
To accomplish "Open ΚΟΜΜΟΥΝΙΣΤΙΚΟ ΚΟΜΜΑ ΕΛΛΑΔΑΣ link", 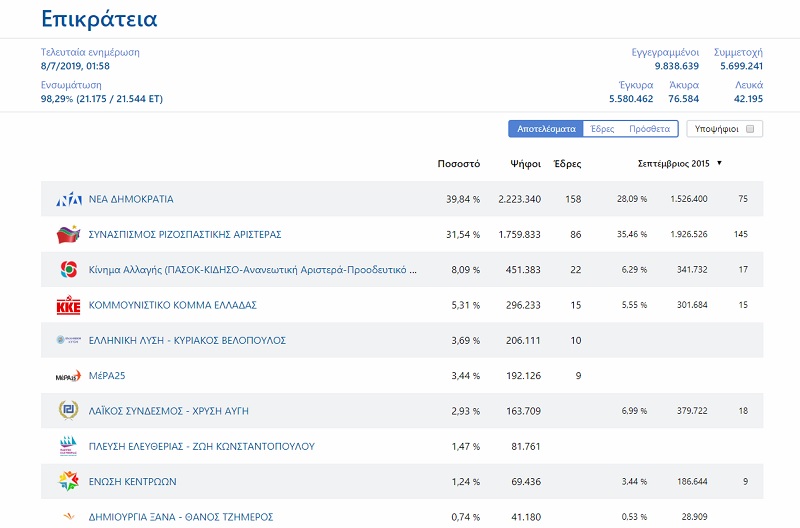I will [173, 305].
